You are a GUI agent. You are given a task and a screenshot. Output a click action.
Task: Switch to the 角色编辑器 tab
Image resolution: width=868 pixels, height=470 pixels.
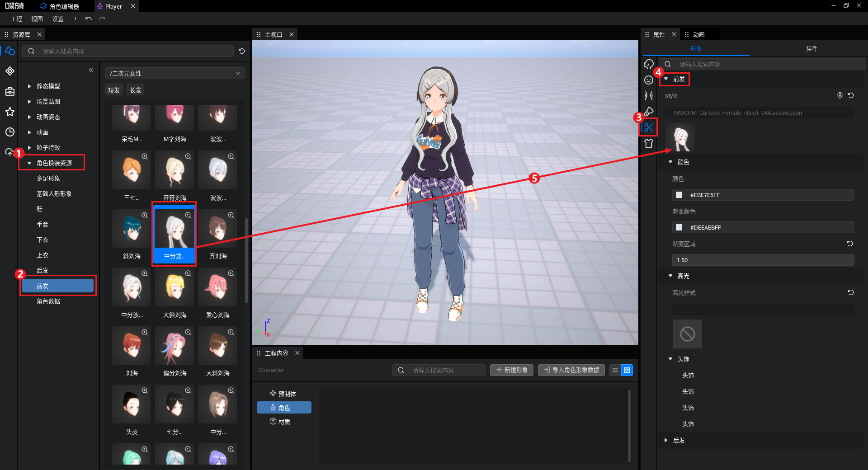[60, 6]
